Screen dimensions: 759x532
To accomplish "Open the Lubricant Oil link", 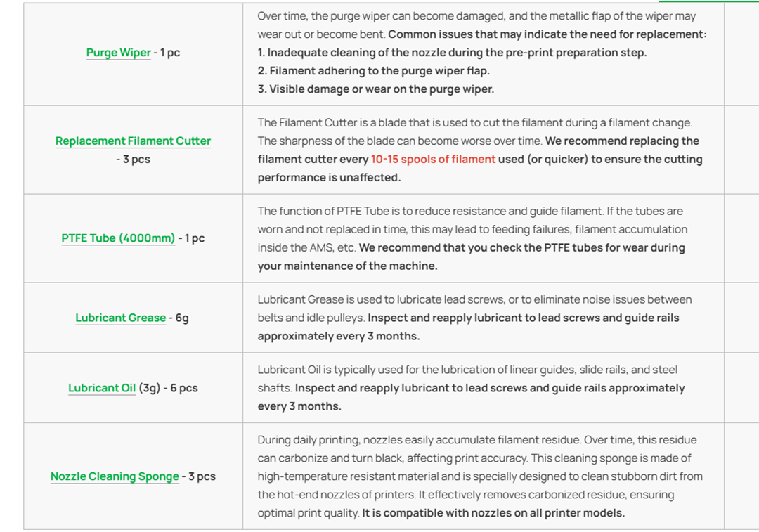I will (x=102, y=388).
